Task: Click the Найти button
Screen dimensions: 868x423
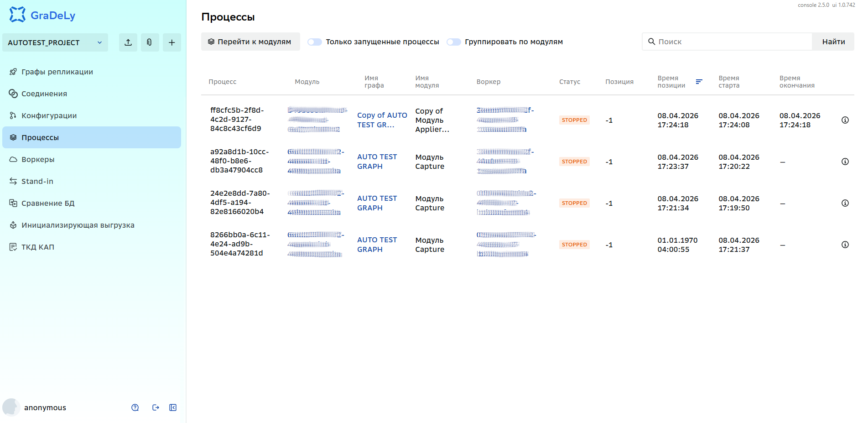Action: point(833,42)
